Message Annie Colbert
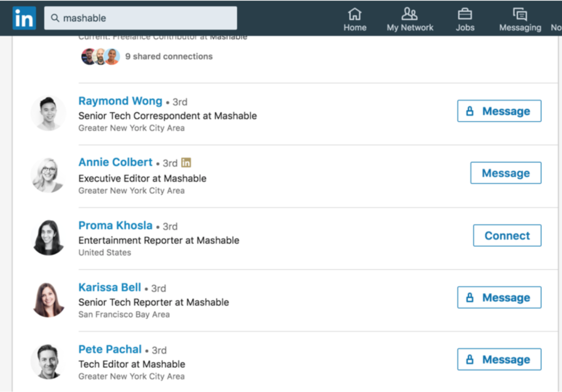 505,173
